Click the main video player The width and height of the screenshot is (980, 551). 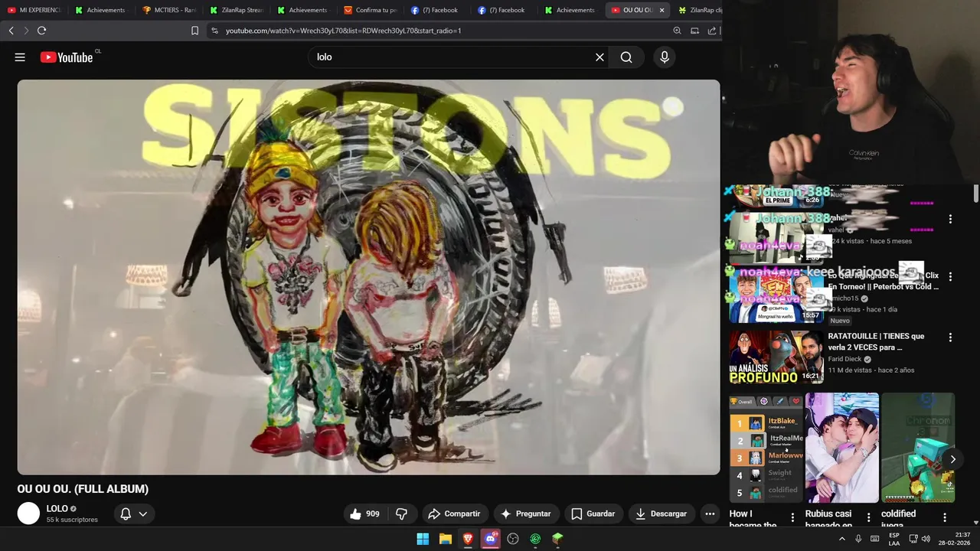pyautogui.click(x=368, y=277)
